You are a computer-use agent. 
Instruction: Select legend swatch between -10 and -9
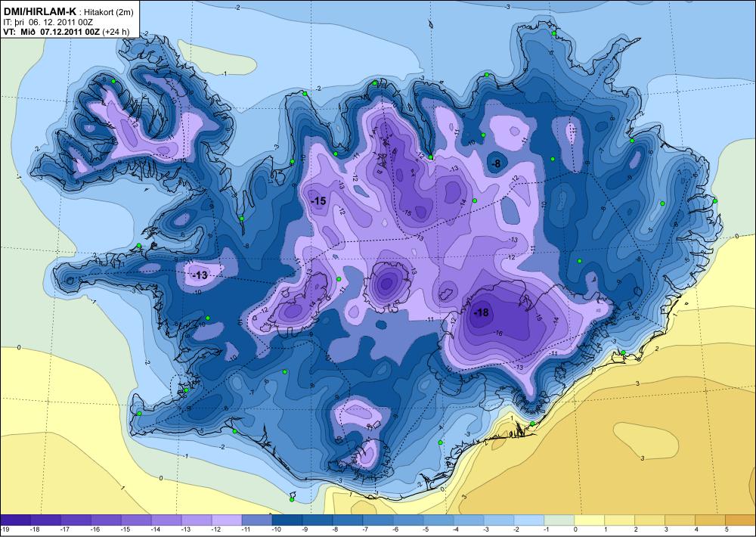coord(287,520)
